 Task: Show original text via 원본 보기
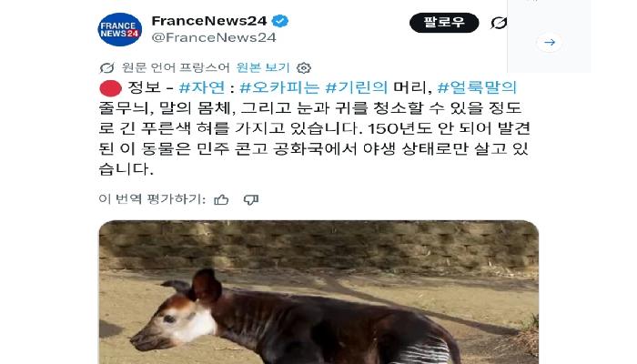(x=263, y=67)
